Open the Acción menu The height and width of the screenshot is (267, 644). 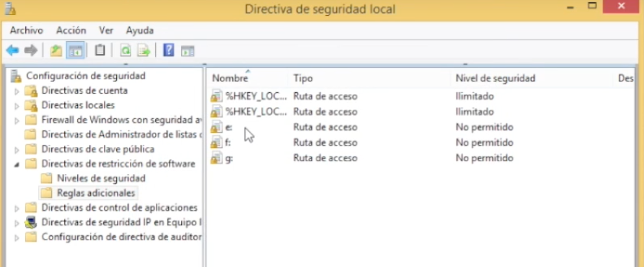pyautogui.click(x=71, y=31)
